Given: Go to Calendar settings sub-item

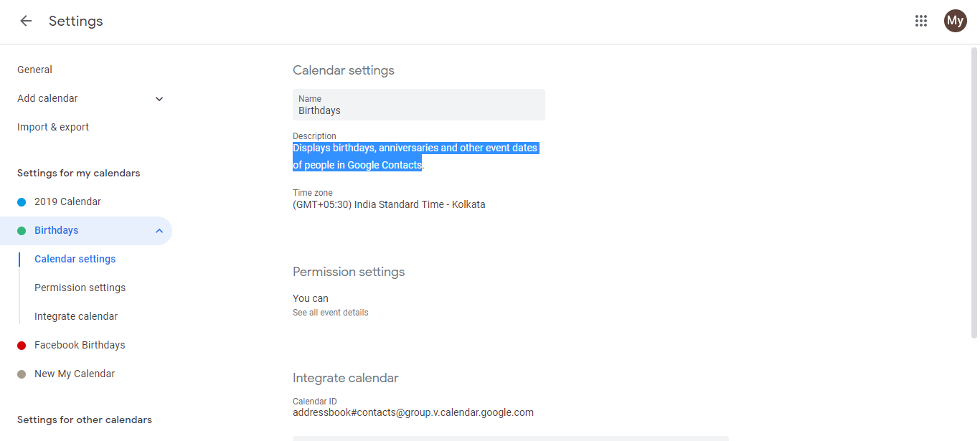Looking at the screenshot, I should (75, 259).
